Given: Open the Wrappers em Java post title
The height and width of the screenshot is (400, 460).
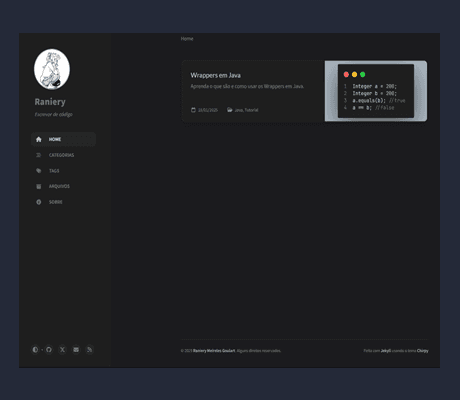Looking at the screenshot, I should [x=216, y=75].
